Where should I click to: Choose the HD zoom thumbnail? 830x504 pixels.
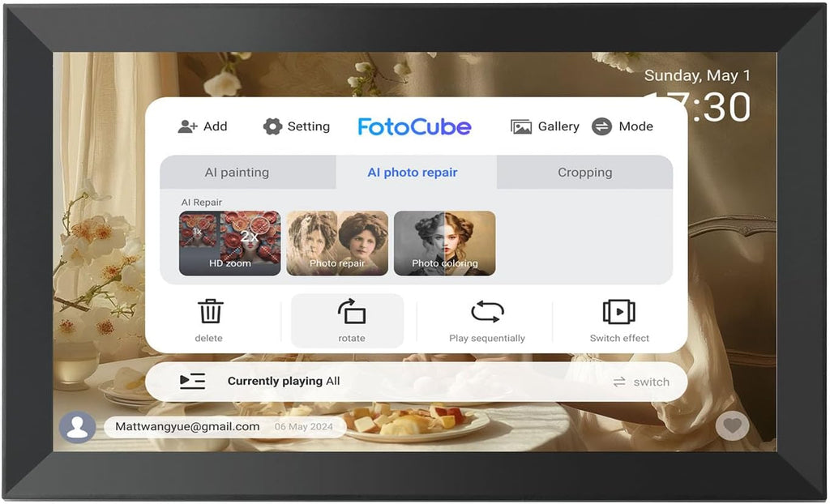click(229, 243)
